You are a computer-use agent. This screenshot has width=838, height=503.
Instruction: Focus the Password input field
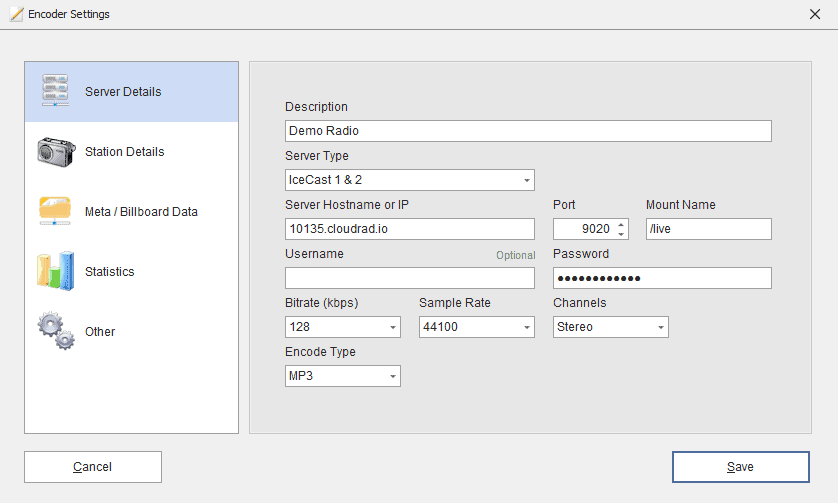662,278
